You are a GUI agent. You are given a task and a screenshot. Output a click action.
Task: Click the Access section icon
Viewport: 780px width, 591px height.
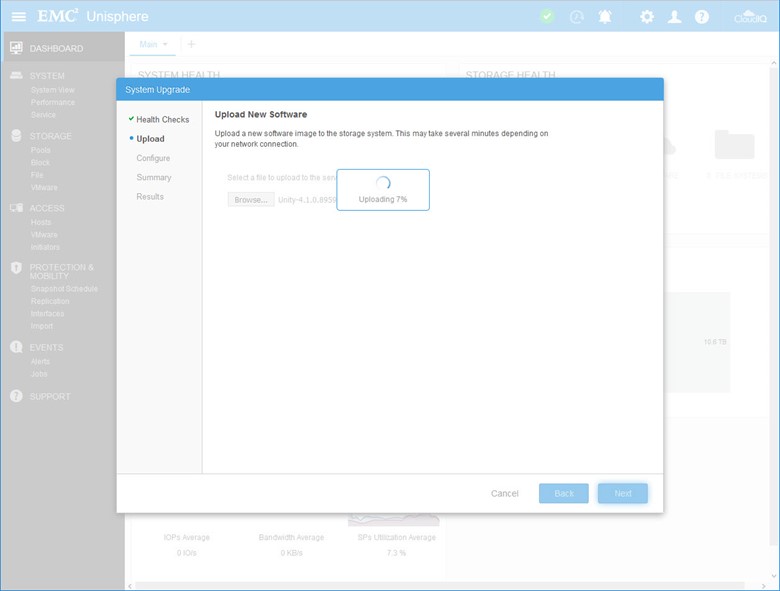coord(16,207)
